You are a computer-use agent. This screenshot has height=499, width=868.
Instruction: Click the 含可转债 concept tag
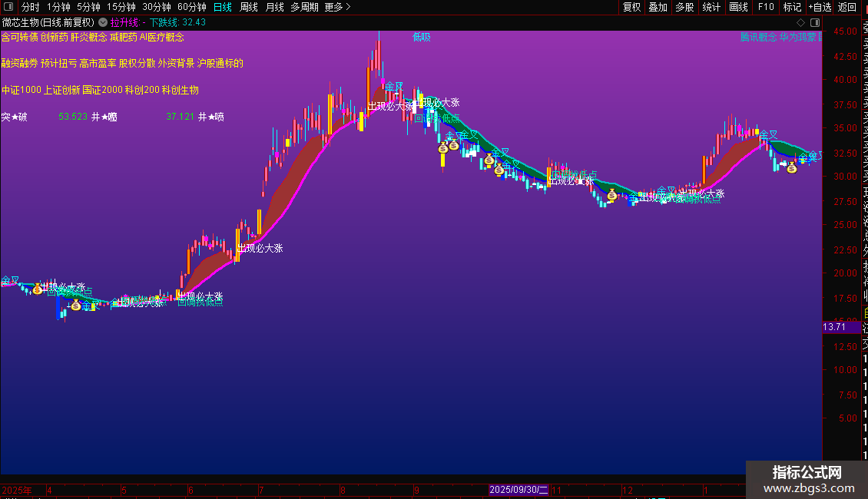[x=19, y=37]
